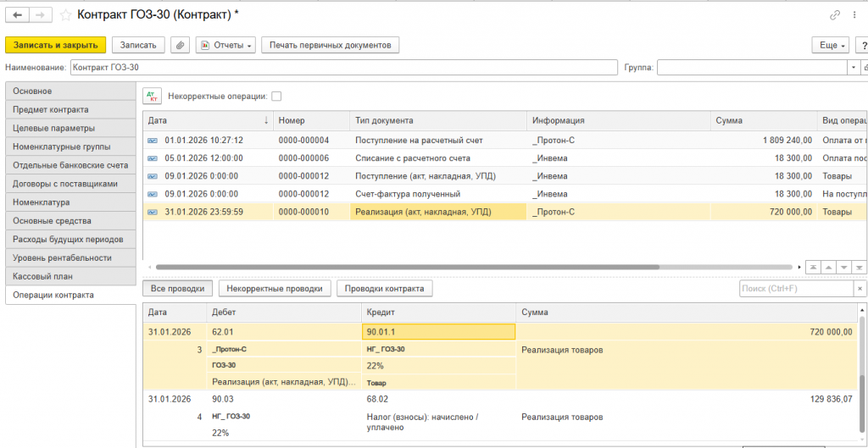Select Операции контракта tab
The width and height of the screenshot is (868, 448).
click(70, 295)
